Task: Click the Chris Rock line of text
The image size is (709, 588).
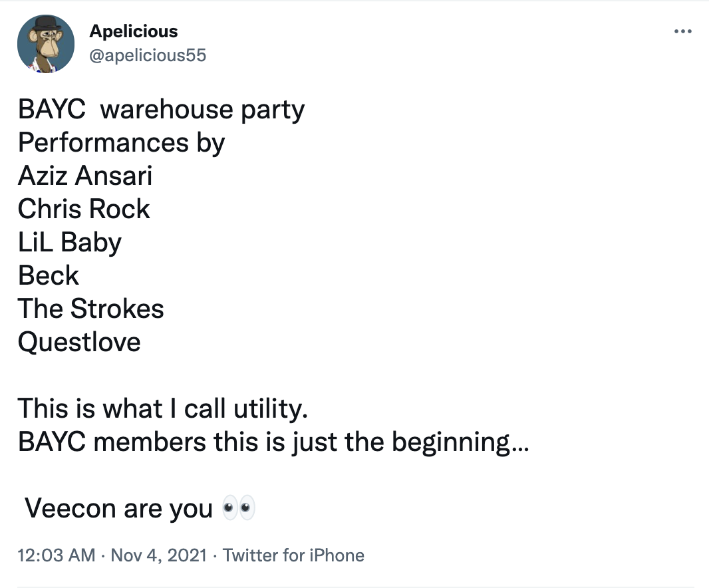Action: pos(84,209)
